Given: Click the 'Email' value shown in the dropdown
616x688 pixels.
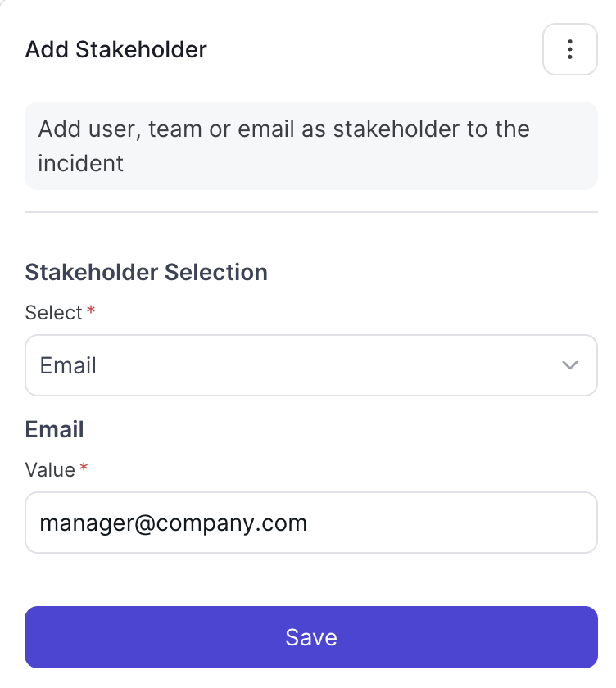Looking at the screenshot, I should 68,365.
